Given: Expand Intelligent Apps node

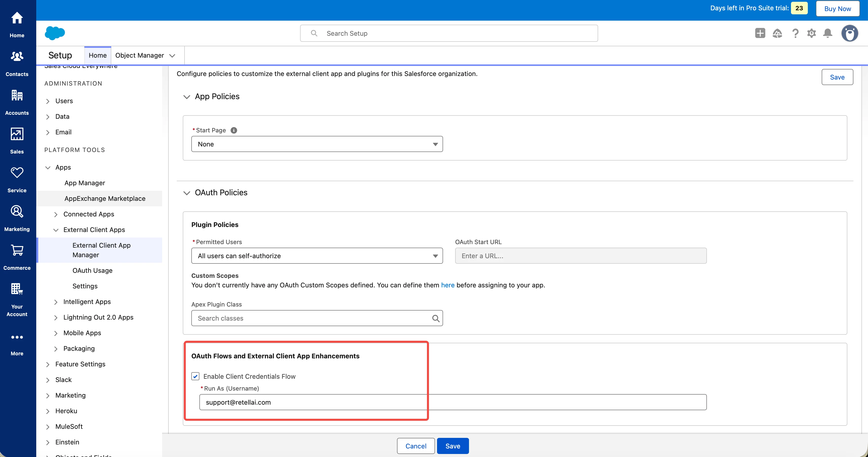Looking at the screenshot, I should 56,302.
